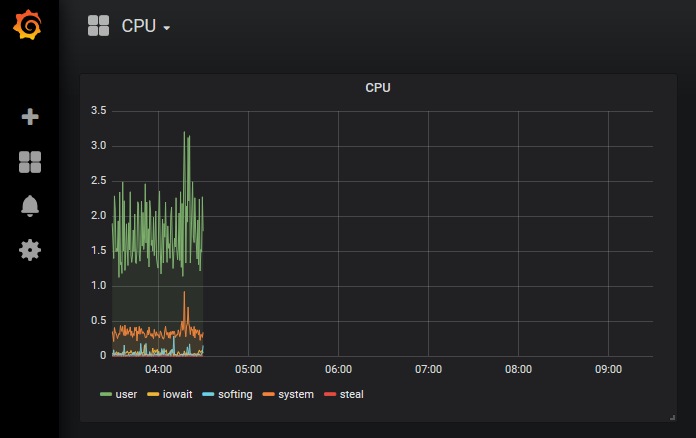Open Alerting bell icon
This screenshot has height=438, width=696.
coord(30,206)
